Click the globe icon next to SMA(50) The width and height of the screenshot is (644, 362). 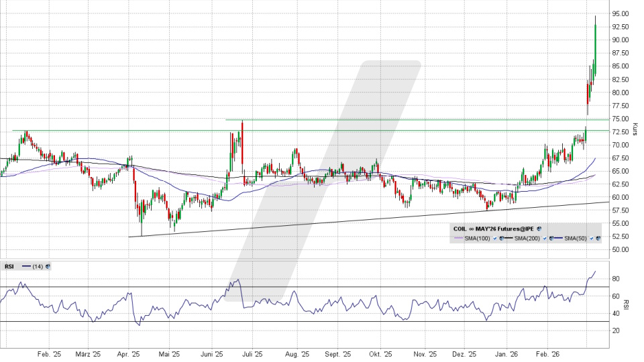pos(598,239)
